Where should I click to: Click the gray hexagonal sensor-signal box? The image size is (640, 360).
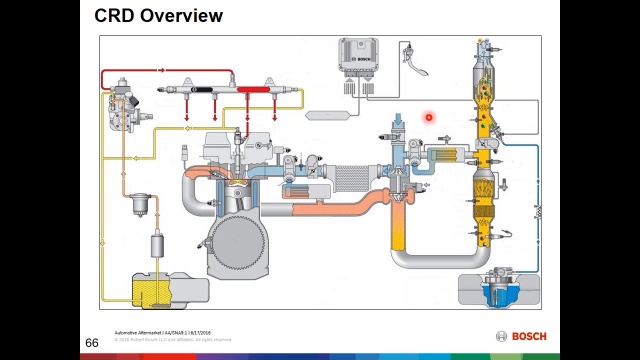coord(327,116)
